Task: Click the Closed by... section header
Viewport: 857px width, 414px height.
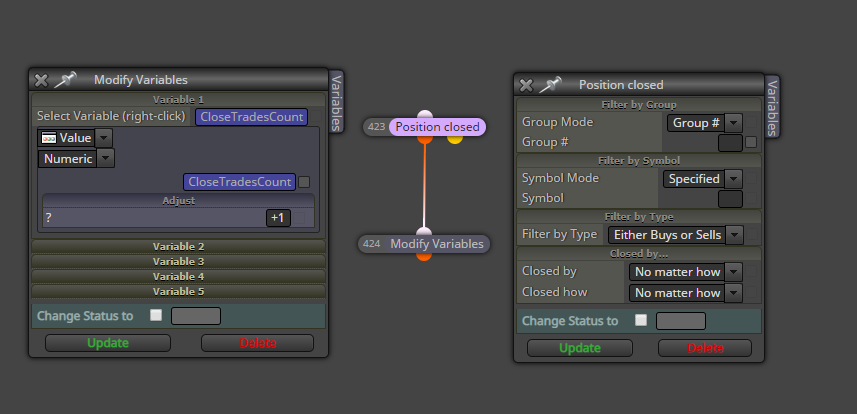Action: [x=638, y=254]
